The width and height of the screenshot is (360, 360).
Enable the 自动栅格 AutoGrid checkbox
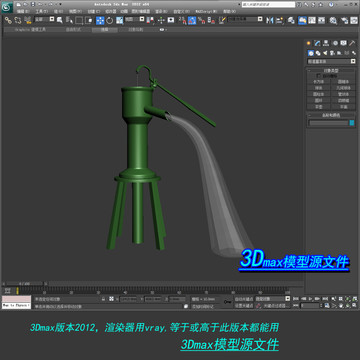(x=318, y=76)
